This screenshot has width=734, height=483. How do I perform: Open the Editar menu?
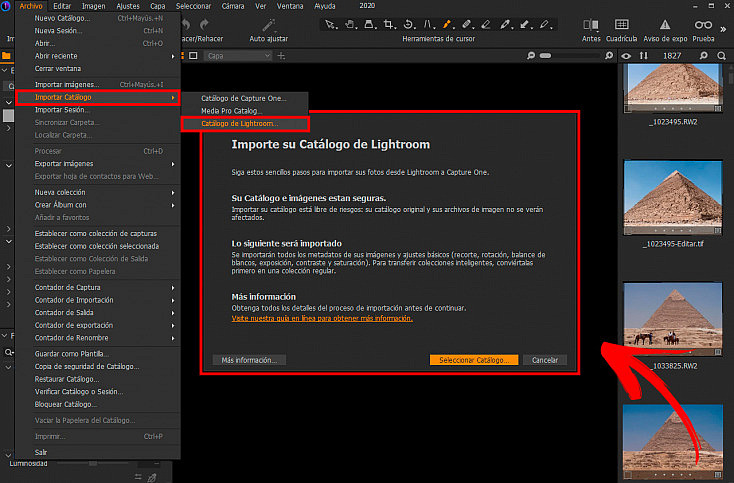coord(62,6)
